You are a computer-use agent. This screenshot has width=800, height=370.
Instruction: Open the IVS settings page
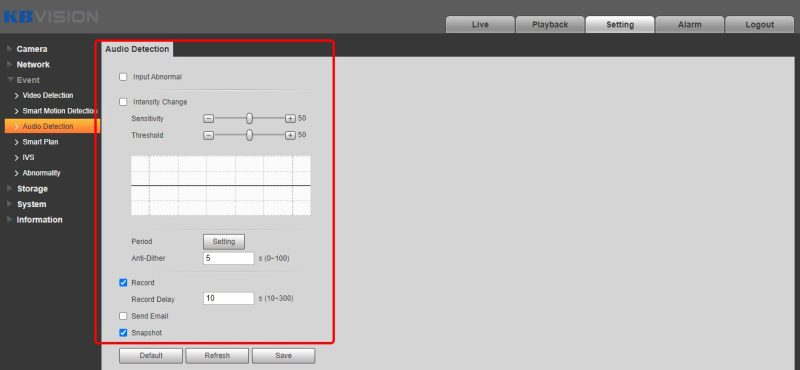click(x=28, y=158)
